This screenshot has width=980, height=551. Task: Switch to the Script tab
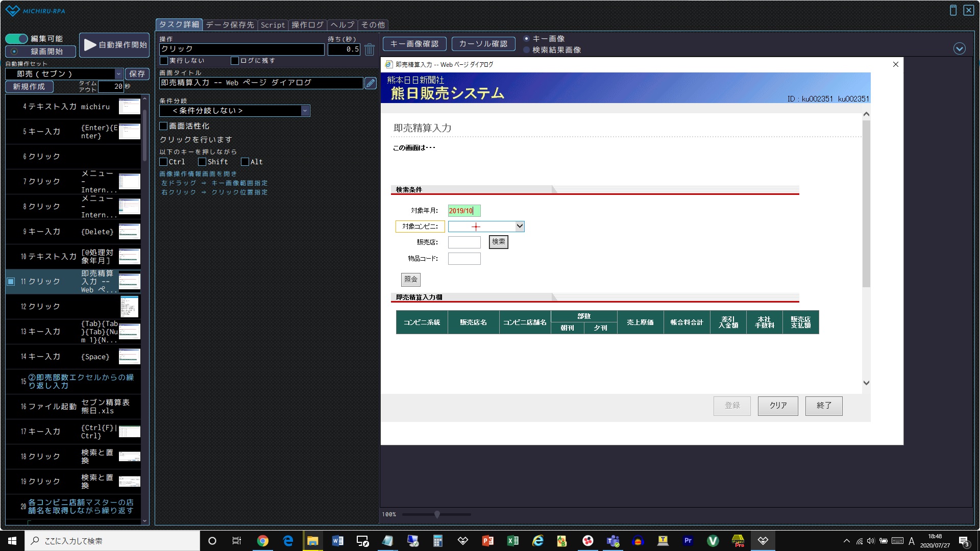coord(273,25)
